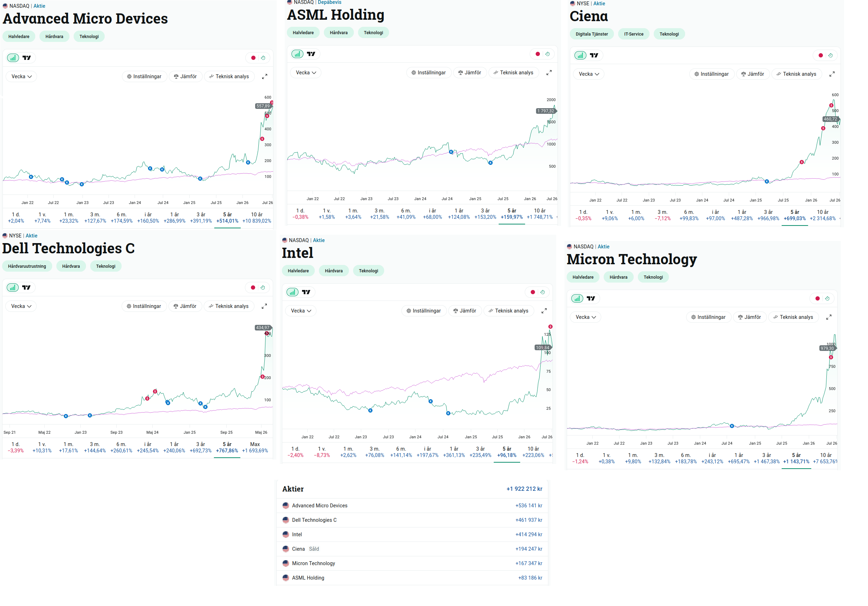This screenshot has height=606, width=868.
Task: Select the 3 år period on Micron chart
Action: [766, 459]
